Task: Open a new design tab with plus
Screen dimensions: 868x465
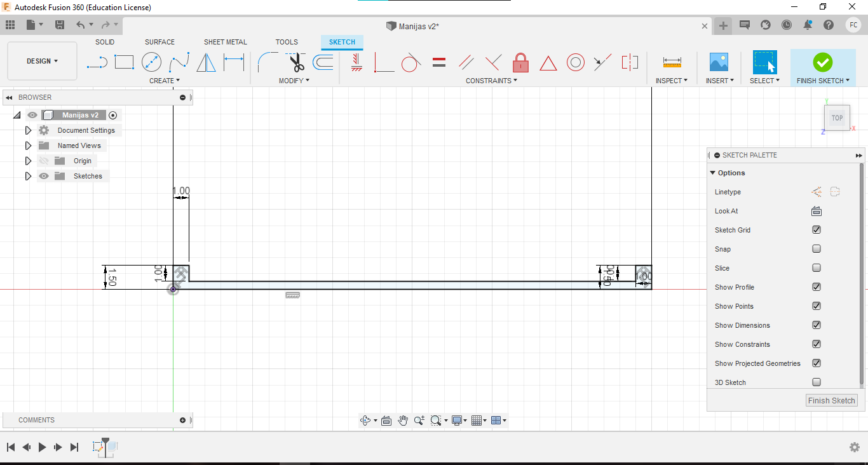Action: coord(723,25)
